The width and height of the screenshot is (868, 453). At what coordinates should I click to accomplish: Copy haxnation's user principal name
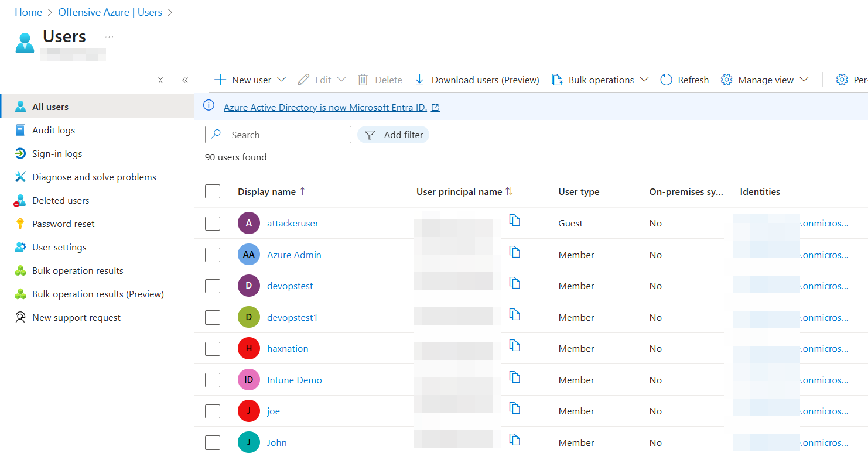[515, 345]
